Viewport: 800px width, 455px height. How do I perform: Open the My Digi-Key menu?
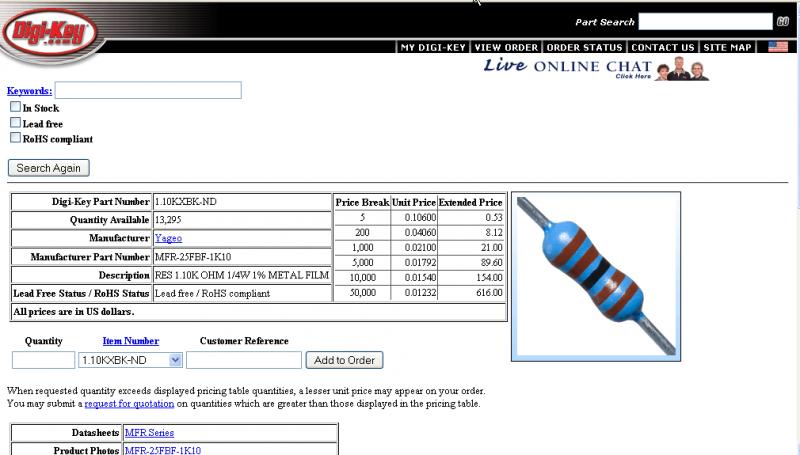(x=434, y=47)
